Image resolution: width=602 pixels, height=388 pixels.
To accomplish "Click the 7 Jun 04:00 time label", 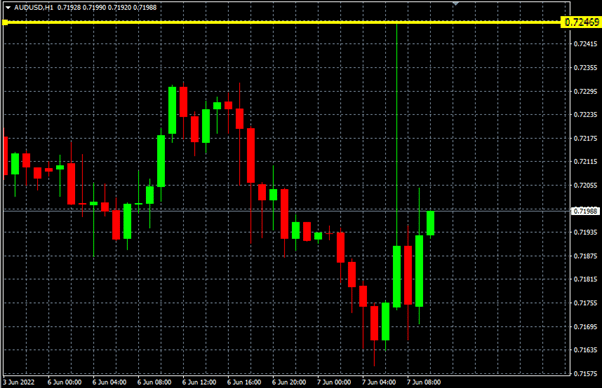I will (x=379, y=382).
